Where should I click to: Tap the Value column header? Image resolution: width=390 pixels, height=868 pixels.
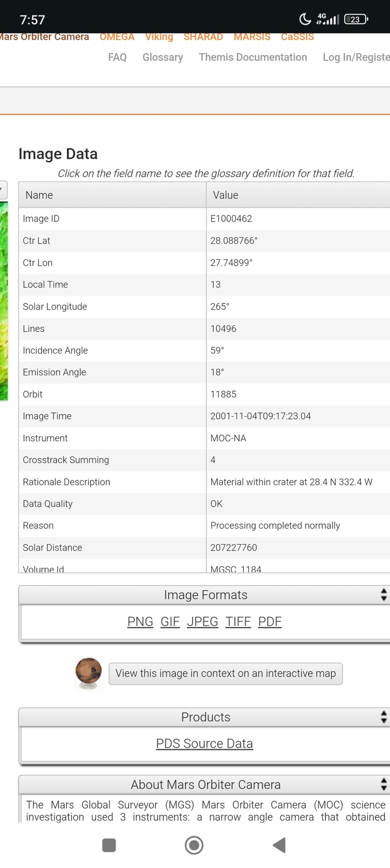point(298,195)
